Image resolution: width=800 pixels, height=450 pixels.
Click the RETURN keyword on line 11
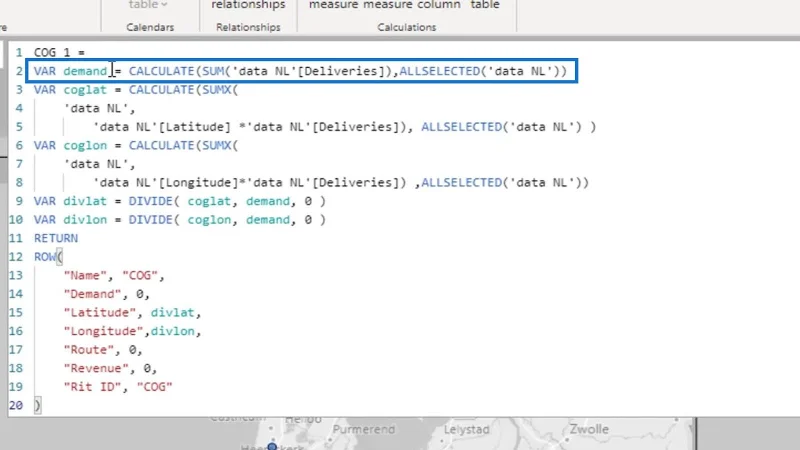56,238
